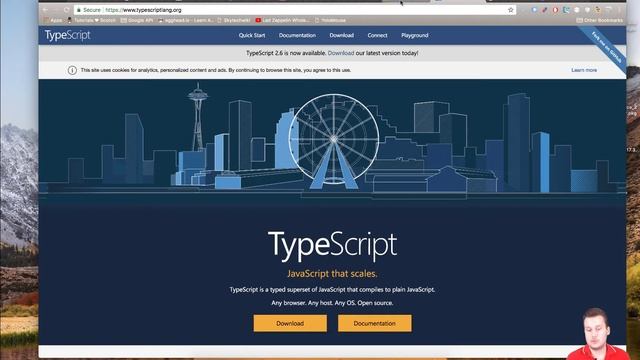Viewport: 640px width, 360px height.
Task: Open the Chrome three-dot menu
Action: [x=619, y=10]
